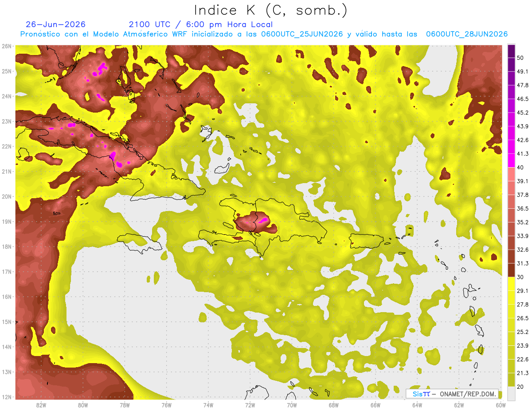The width and height of the screenshot is (532, 411).
Task: Click the 66W longitude label
Action: point(376,405)
